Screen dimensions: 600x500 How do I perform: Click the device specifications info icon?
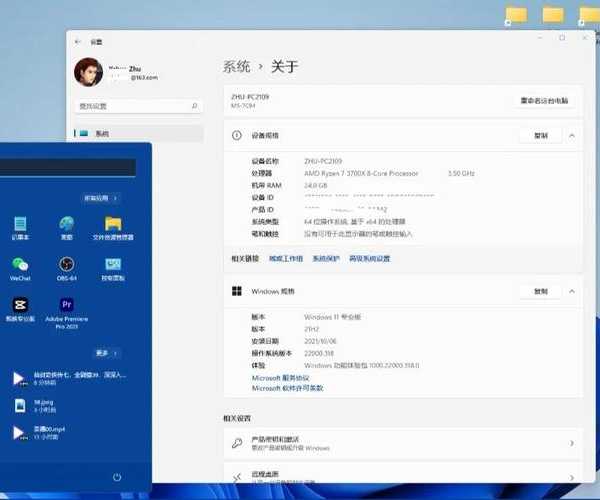pos(237,135)
